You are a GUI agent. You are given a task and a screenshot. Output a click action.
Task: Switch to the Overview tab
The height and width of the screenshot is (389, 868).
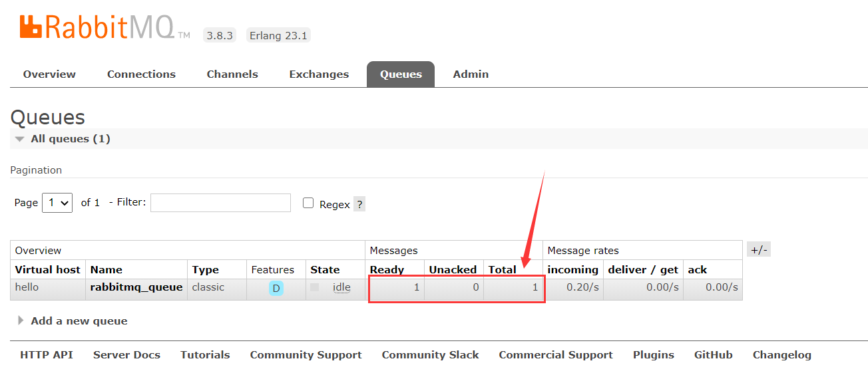pyautogui.click(x=49, y=74)
